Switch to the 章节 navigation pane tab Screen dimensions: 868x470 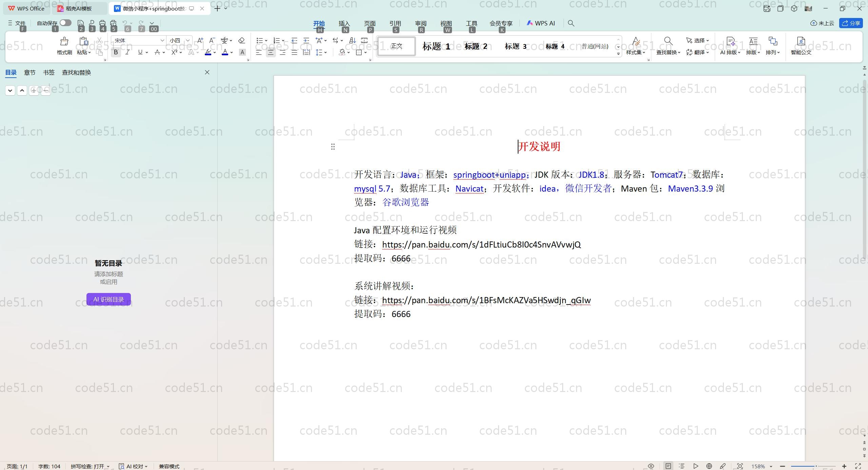pos(29,72)
